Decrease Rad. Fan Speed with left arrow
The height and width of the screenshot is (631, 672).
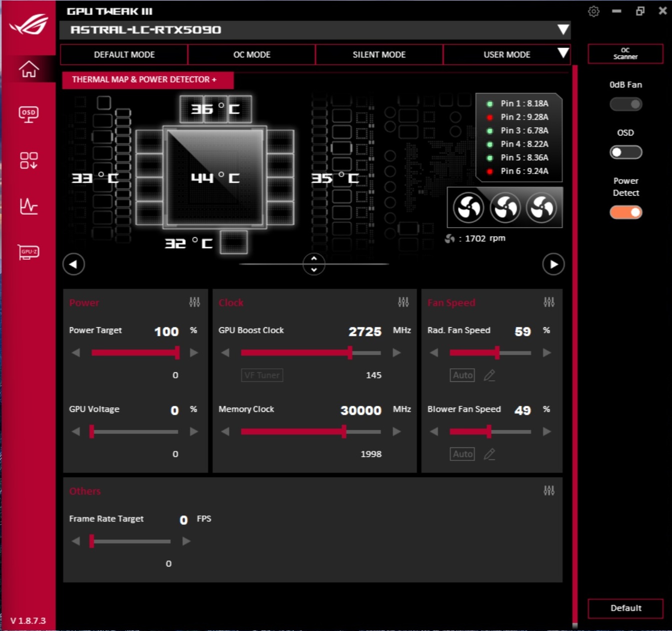click(434, 353)
